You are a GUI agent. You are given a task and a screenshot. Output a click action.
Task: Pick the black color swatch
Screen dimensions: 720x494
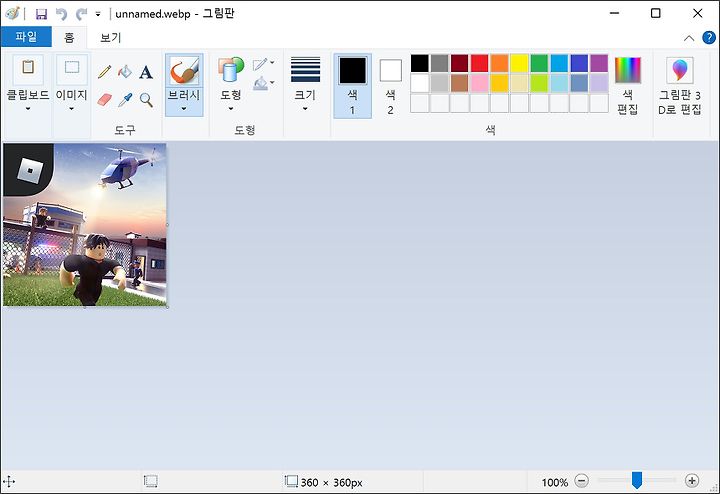(x=420, y=63)
